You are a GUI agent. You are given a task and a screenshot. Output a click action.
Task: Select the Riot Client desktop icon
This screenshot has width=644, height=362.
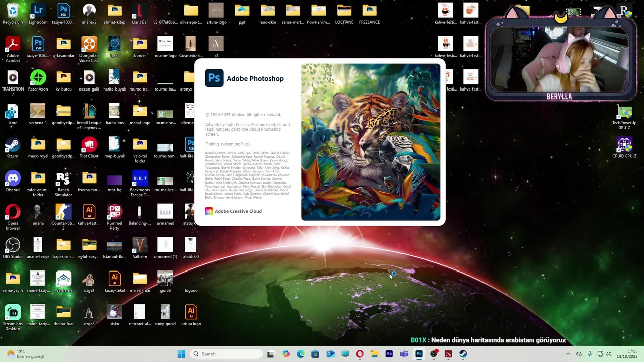coord(89,148)
